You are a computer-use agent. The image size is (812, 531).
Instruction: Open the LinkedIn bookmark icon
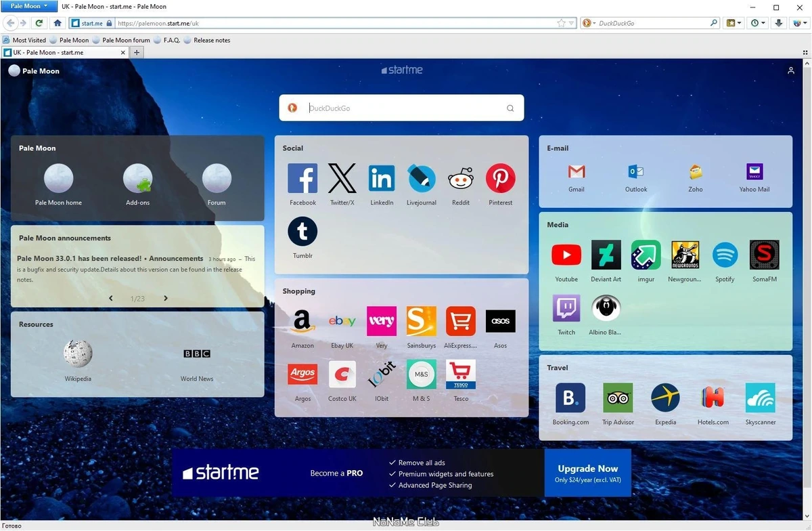(x=382, y=179)
